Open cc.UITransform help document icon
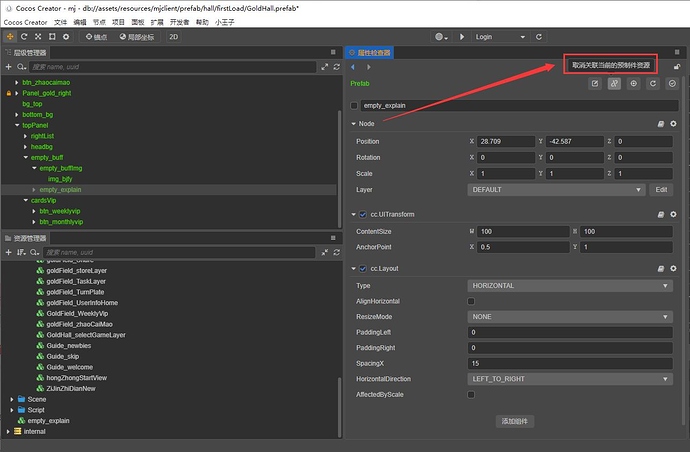 [x=661, y=214]
